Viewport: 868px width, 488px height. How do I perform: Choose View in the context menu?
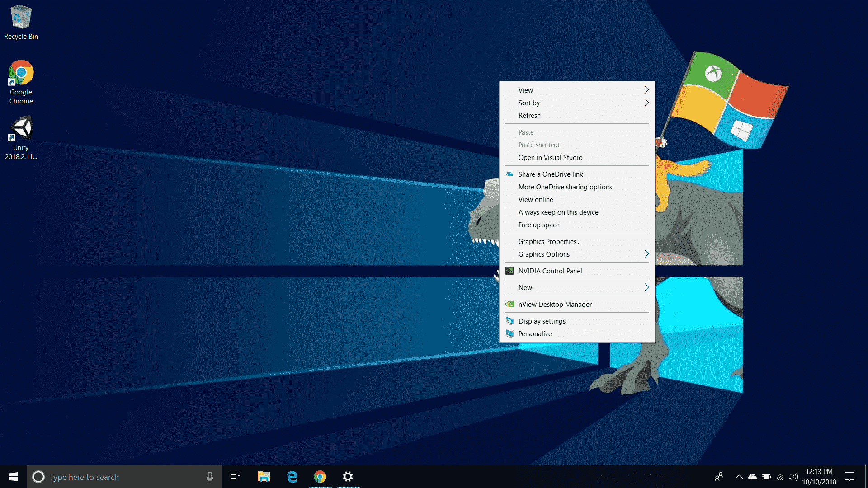coord(577,90)
